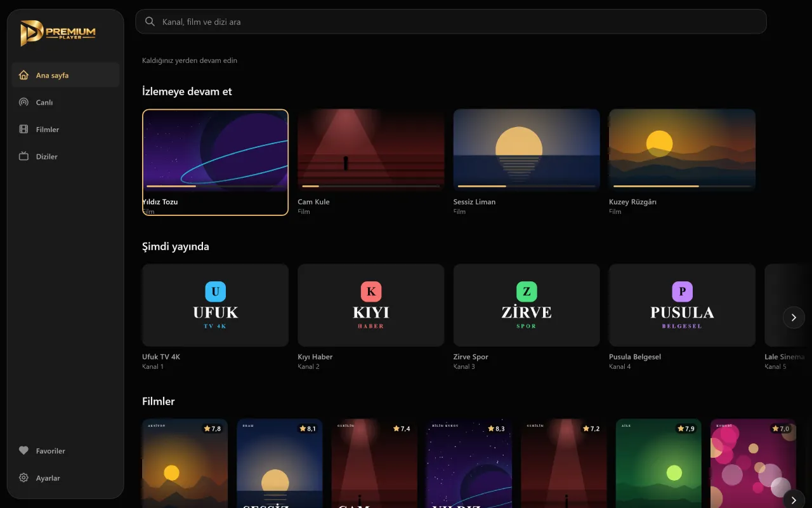Click the İzlemeye devam et heading
This screenshot has width=812, height=508.
coord(187,91)
